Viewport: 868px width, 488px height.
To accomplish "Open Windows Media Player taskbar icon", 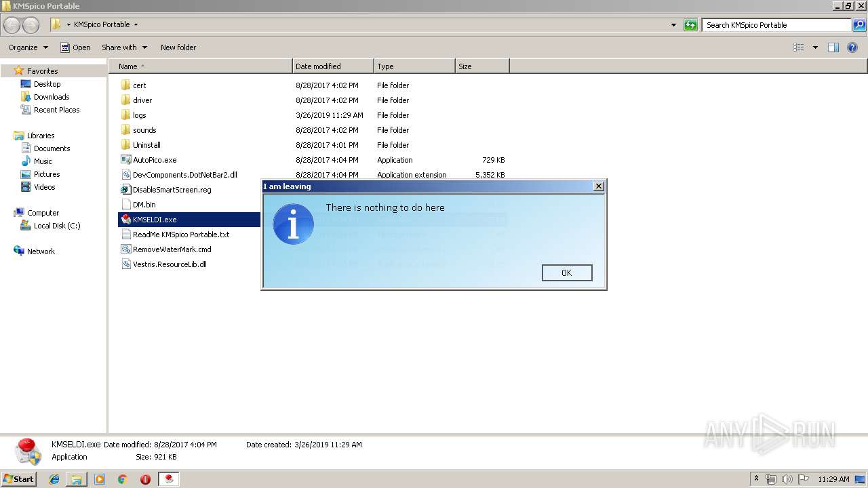I will click(x=100, y=479).
